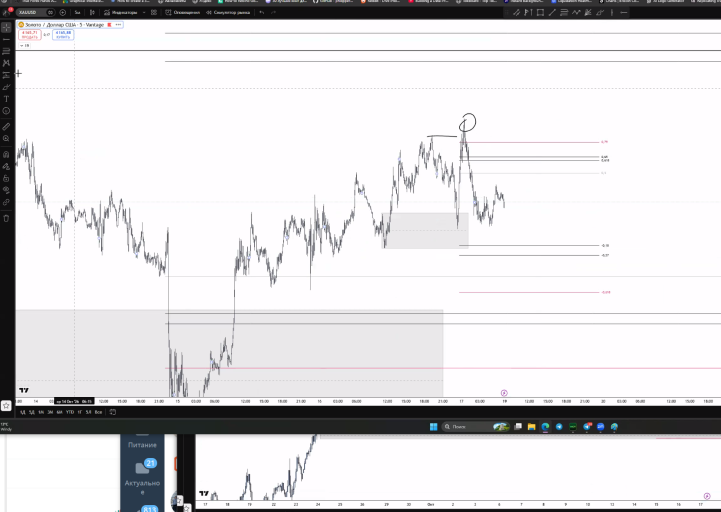Select the trend line drawing tool
The image size is (721, 512).
pyautogui.click(x=6, y=40)
